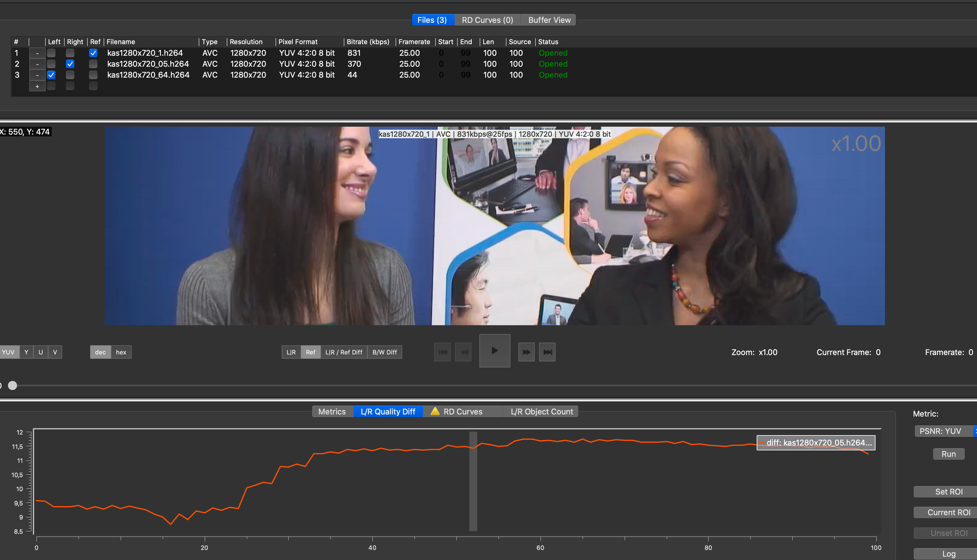Jump to first frame button
This screenshot has width=977, height=560.
click(442, 352)
